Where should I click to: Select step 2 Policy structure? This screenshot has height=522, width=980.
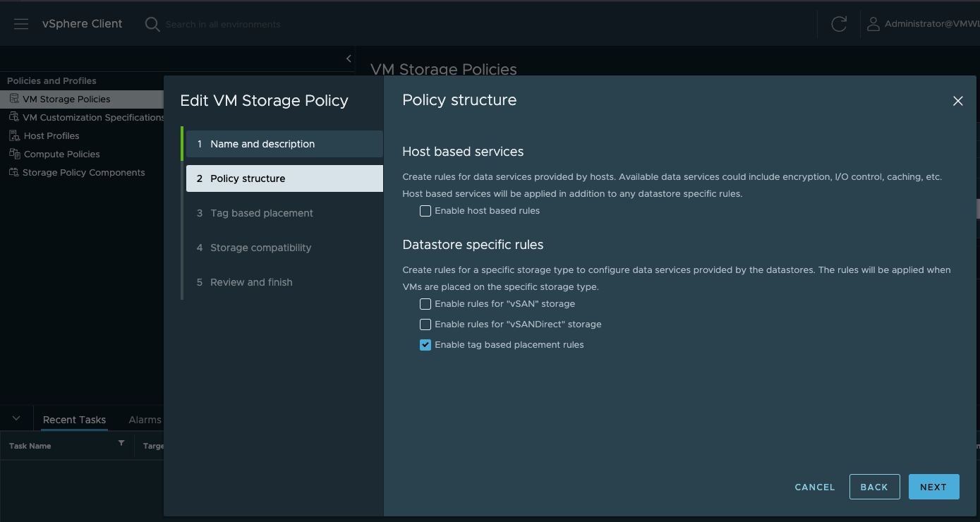tap(284, 178)
